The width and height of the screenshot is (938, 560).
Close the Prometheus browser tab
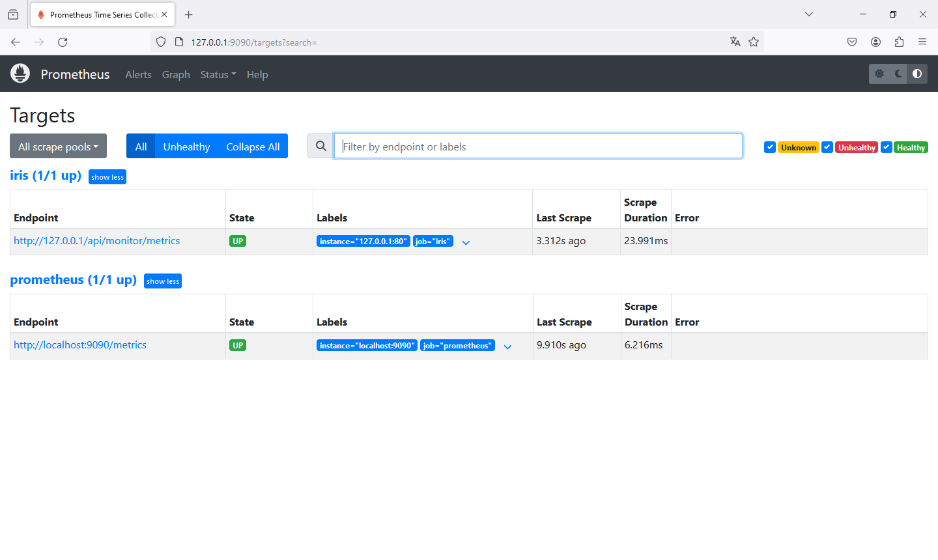point(164,14)
